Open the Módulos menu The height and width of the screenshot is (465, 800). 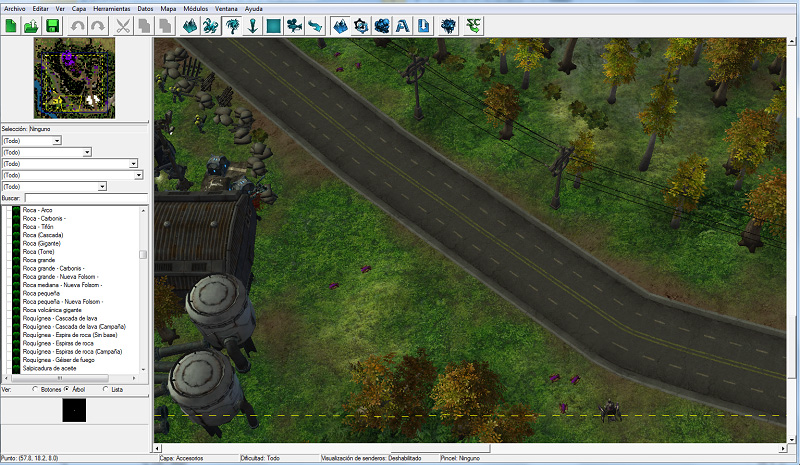click(x=195, y=9)
